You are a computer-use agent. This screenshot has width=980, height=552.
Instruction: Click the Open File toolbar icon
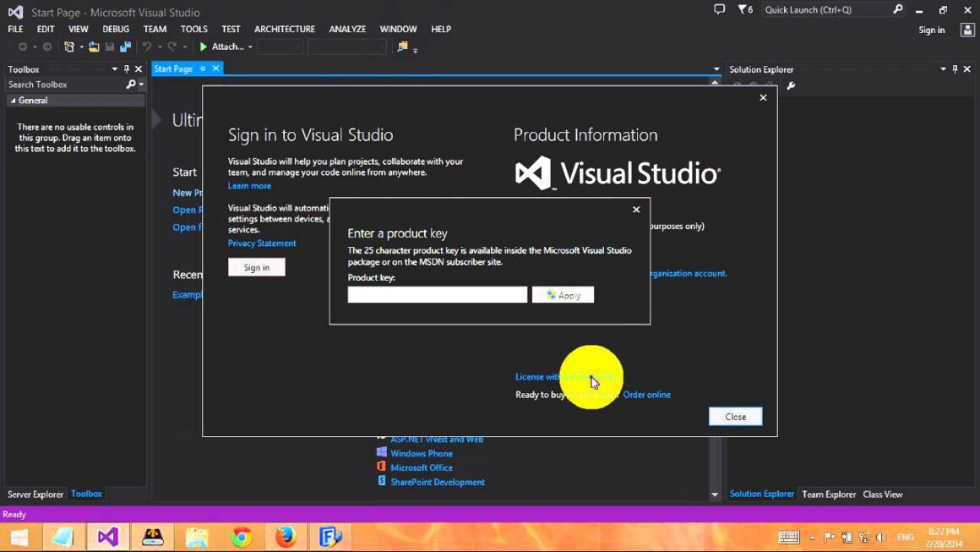tap(93, 46)
